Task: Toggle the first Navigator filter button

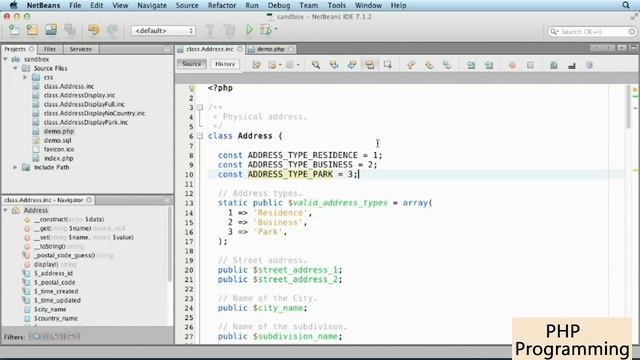Action: (x=36, y=337)
